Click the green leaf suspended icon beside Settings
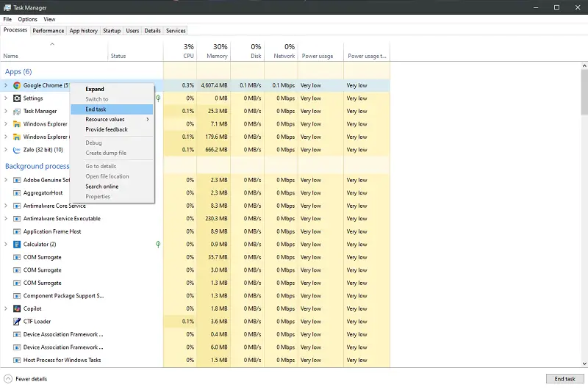This screenshot has height=390, width=588. click(x=158, y=98)
